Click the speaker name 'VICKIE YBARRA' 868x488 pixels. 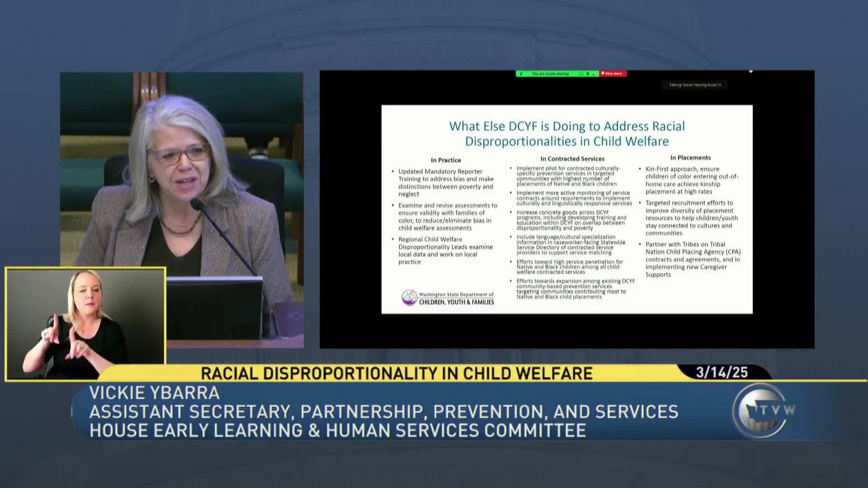tap(156, 392)
